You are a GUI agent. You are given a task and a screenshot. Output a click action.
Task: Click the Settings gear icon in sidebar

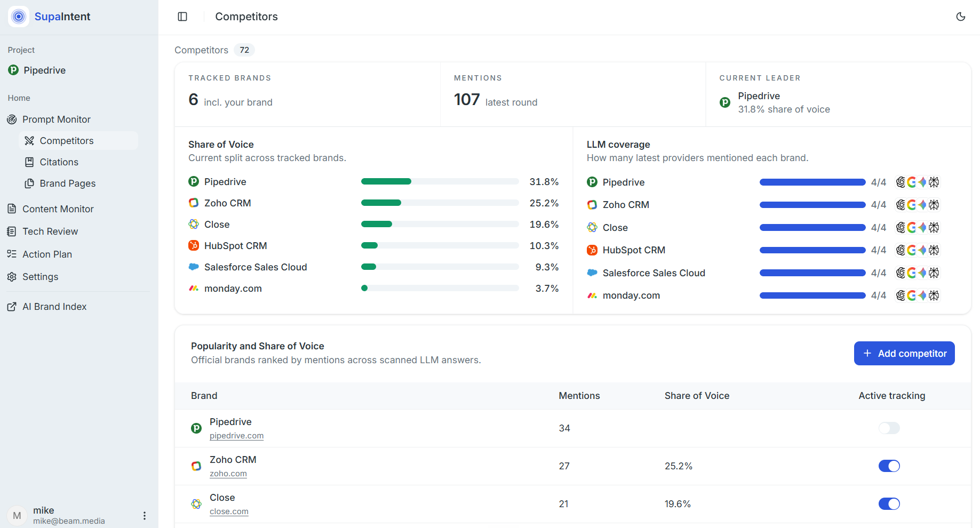(x=12, y=277)
